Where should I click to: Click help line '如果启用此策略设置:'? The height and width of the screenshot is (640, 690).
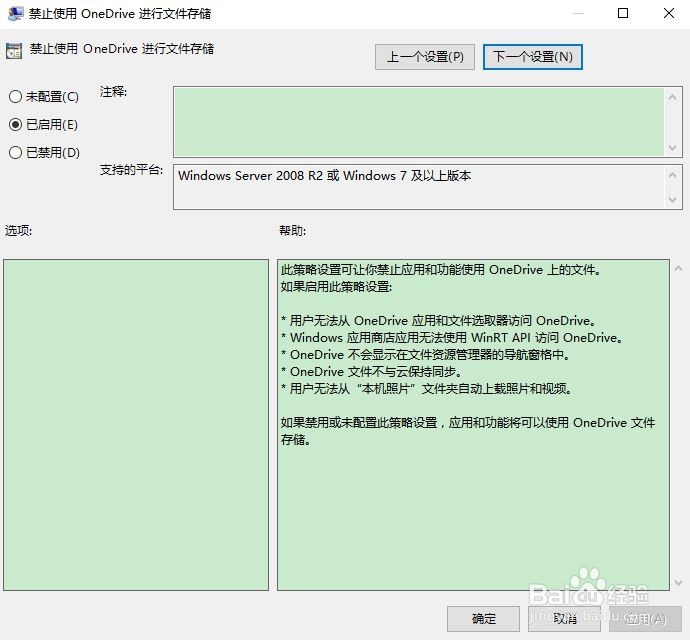point(336,287)
